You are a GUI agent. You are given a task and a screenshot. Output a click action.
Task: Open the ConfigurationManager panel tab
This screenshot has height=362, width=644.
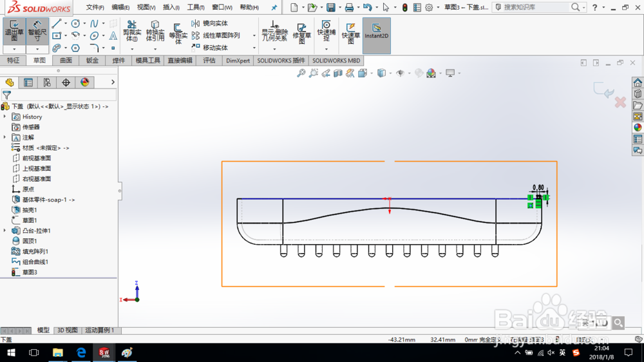pos(47,82)
